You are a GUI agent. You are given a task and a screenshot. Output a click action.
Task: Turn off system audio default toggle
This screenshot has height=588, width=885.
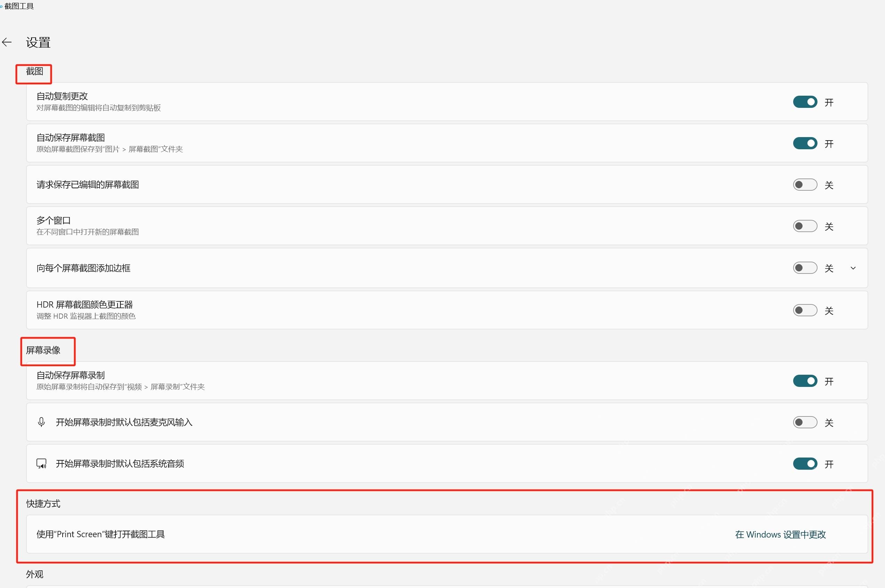805,464
